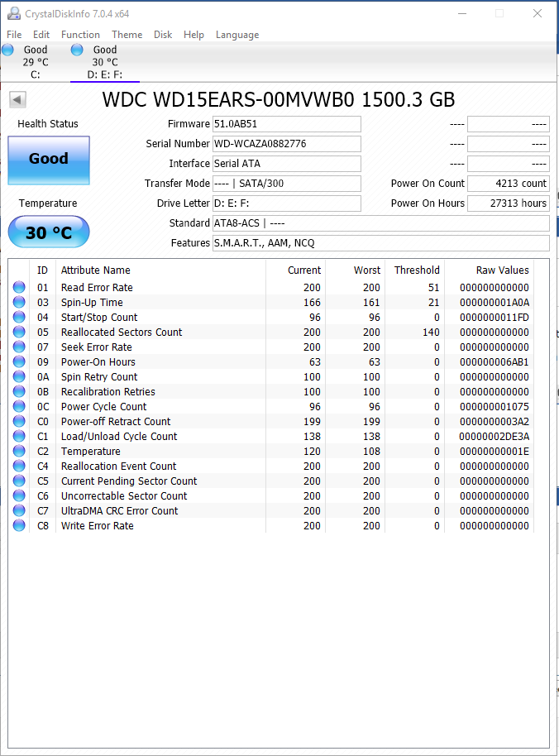Click the status orb for Write Error Rate
Viewport: 559px width, 756px height.
pyautogui.click(x=19, y=525)
